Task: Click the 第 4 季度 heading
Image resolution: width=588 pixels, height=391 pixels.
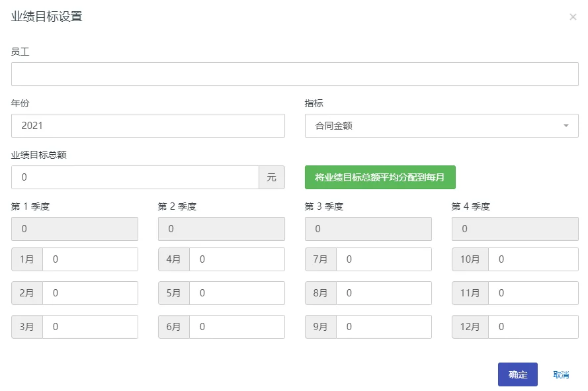Action: pos(471,206)
